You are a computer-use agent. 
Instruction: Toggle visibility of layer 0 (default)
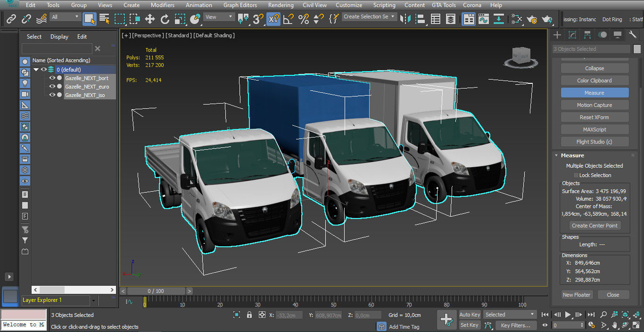click(x=43, y=70)
